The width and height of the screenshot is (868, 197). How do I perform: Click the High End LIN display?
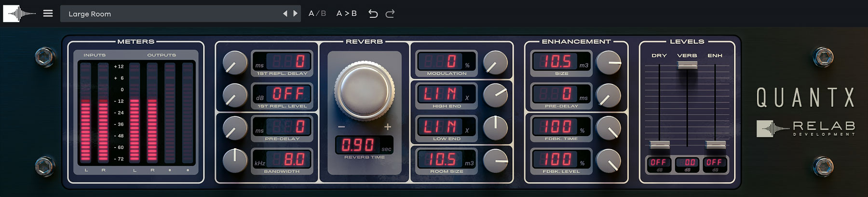[x=447, y=94]
